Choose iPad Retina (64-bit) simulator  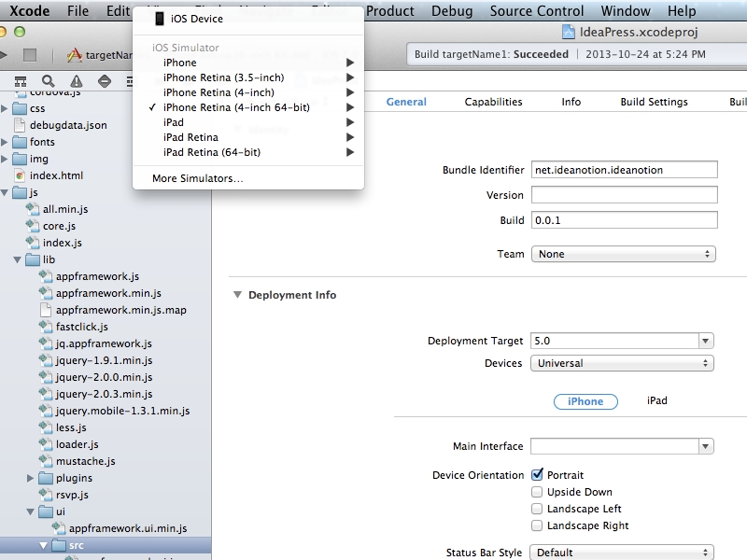(248, 152)
